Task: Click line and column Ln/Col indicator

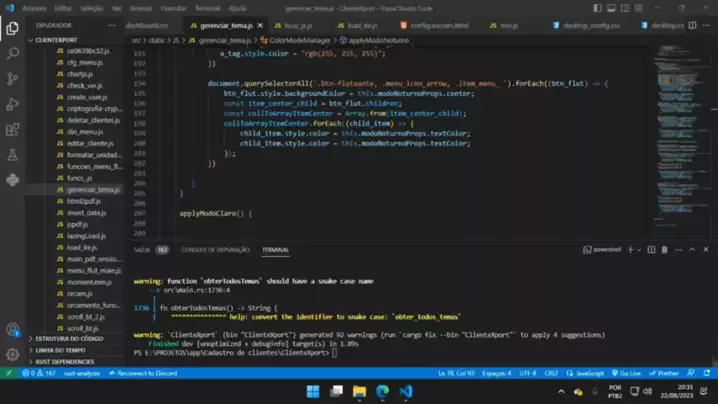Action: (456, 373)
